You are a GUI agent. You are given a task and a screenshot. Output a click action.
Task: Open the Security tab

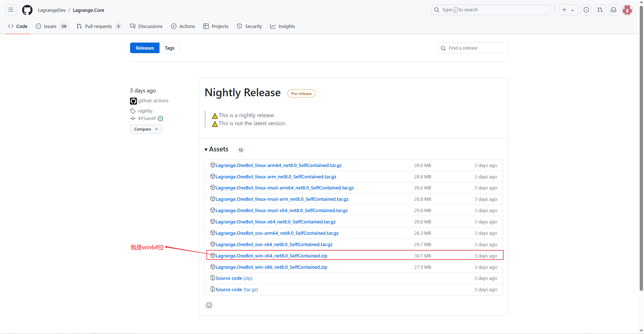pyautogui.click(x=249, y=26)
